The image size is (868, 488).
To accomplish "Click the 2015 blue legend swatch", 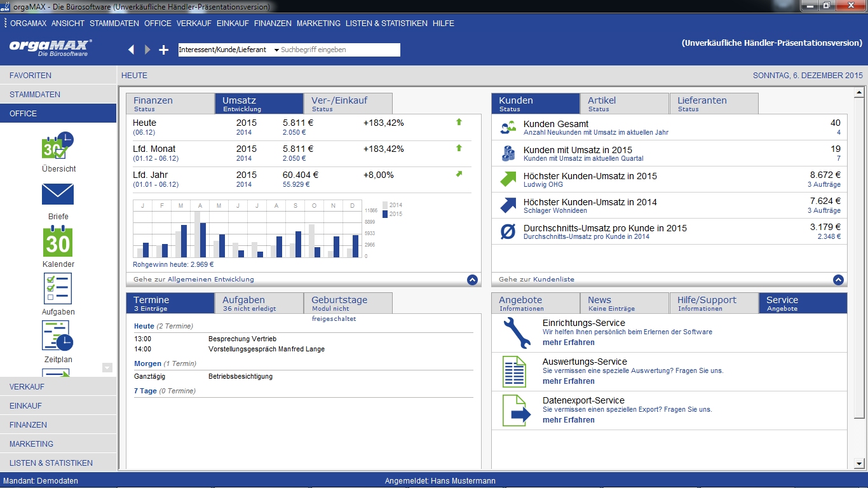I will (x=385, y=214).
